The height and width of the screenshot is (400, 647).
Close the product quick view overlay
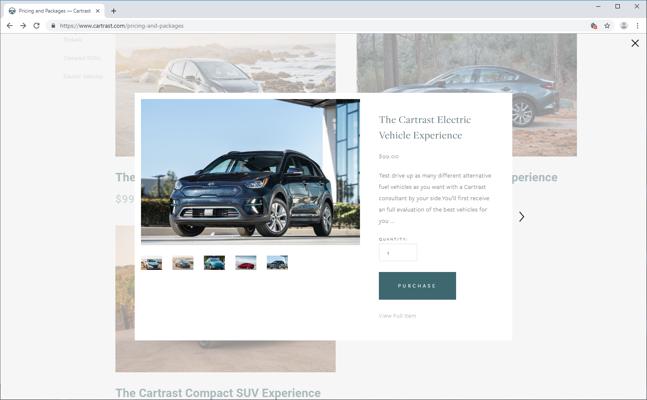635,43
